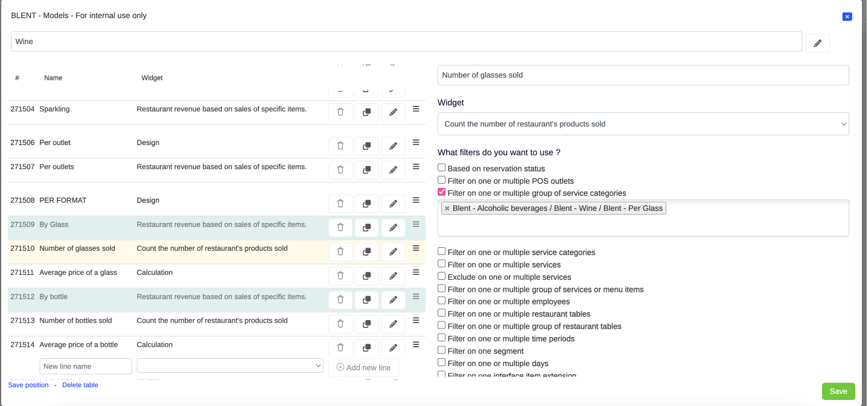This screenshot has height=406, width=868.
Task: Edit the Per outlets row
Action: [393, 170]
